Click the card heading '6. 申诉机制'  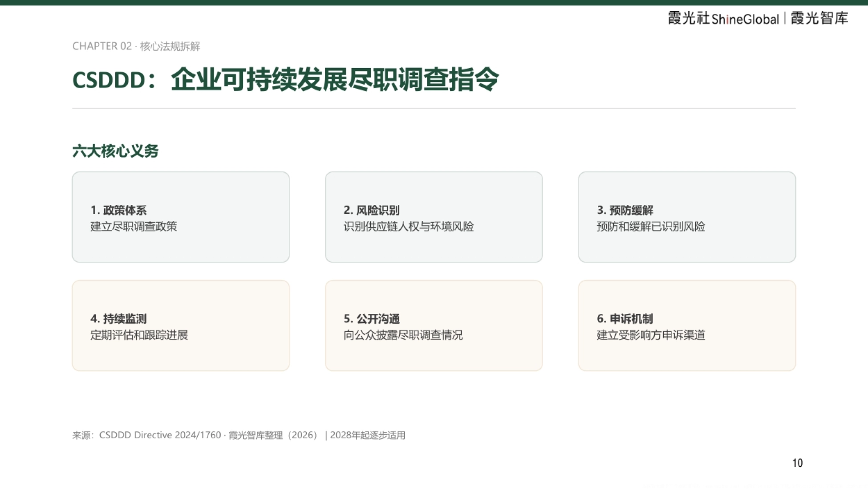pos(625,318)
